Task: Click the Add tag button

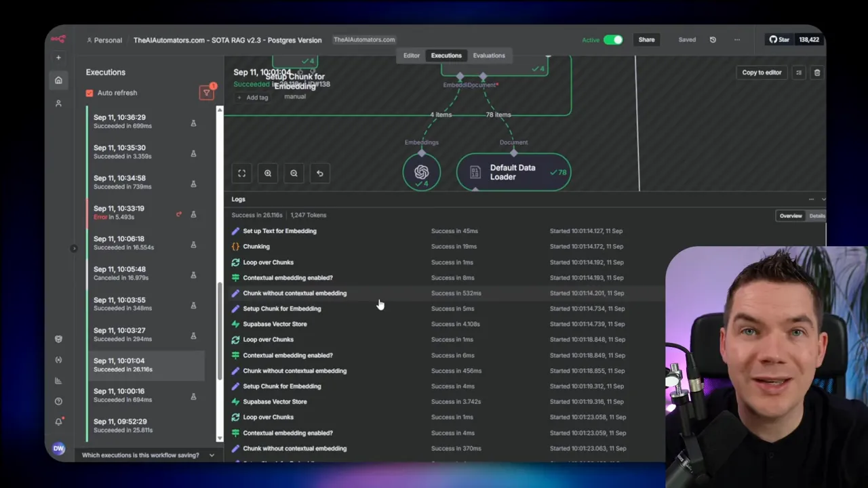Action: 253,98
